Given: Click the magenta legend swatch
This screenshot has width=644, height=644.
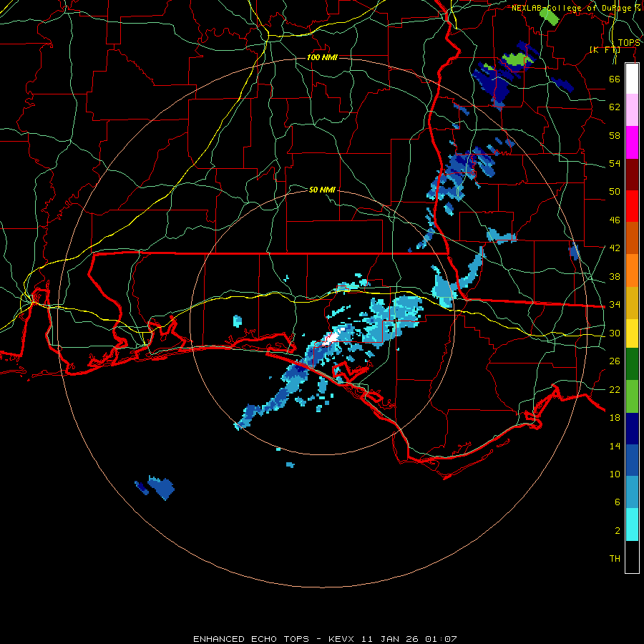Looking at the screenshot, I should pos(632,142).
